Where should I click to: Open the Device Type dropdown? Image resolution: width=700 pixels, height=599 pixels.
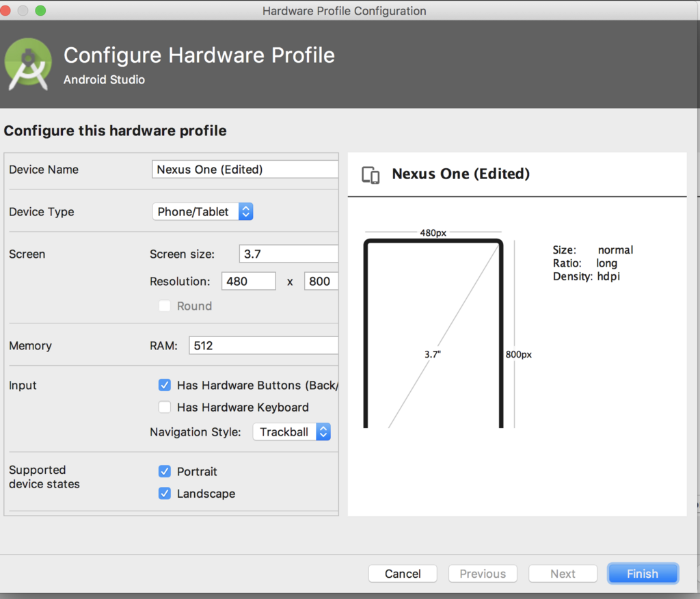(202, 212)
